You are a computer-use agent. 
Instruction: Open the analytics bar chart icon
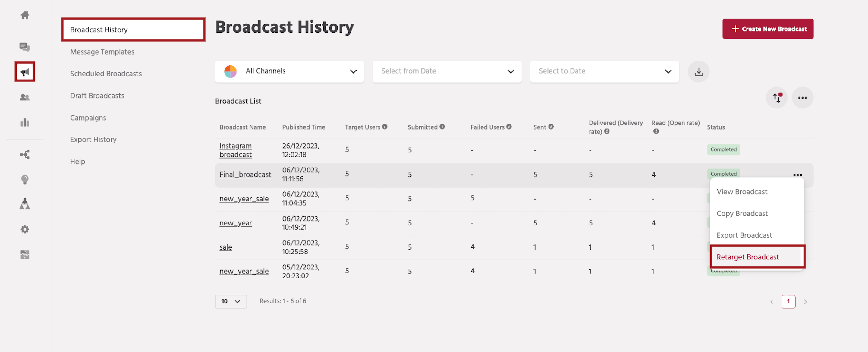[25, 122]
